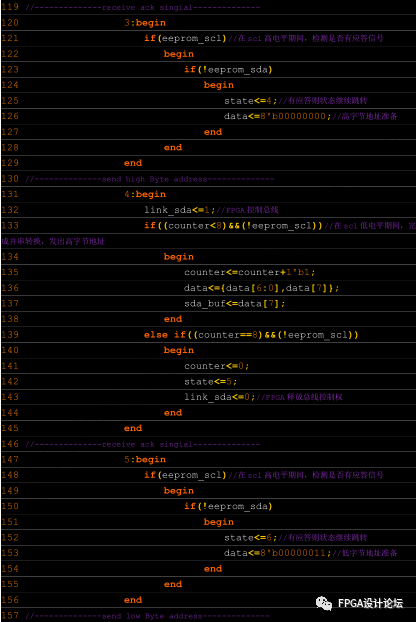Click 'link_sda<=1;' on line 132
416x622 pixels.
[180, 210]
